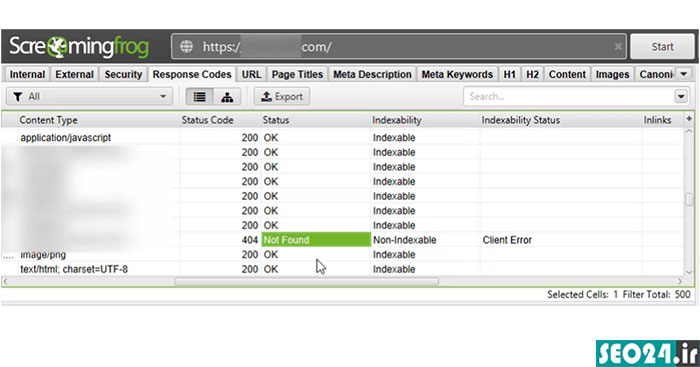Clear the URL with the X icon
The height and width of the screenshot is (367, 700).
(618, 46)
